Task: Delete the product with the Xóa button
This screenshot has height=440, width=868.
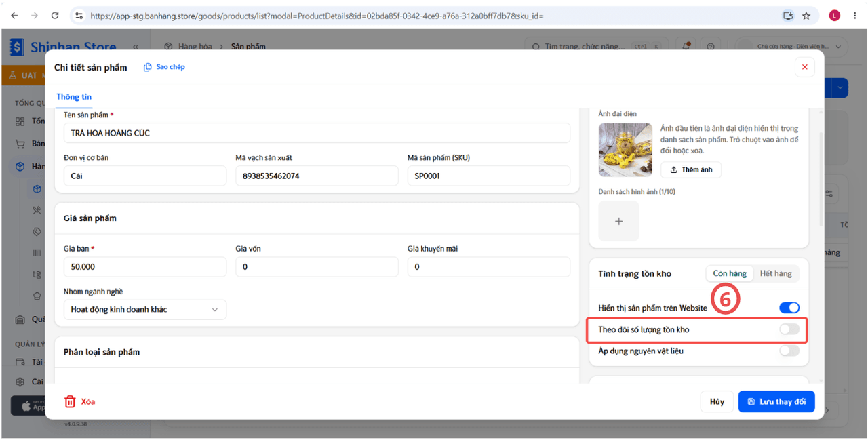Action: [x=79, y=401]
